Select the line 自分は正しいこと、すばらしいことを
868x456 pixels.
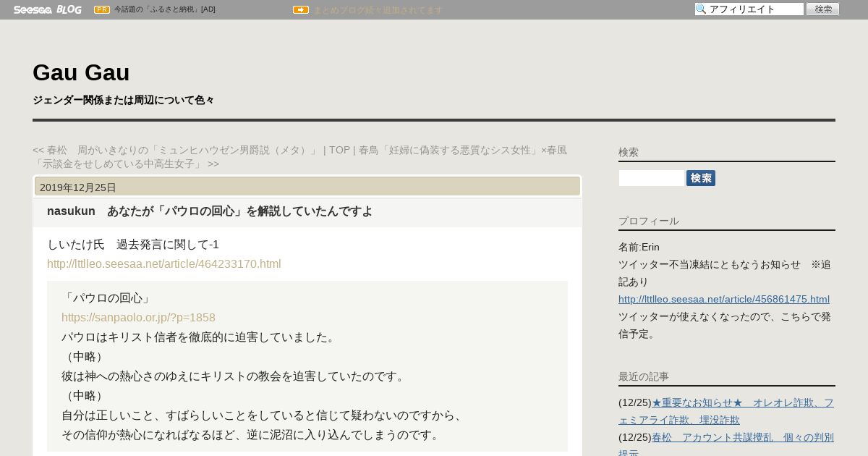264,415
